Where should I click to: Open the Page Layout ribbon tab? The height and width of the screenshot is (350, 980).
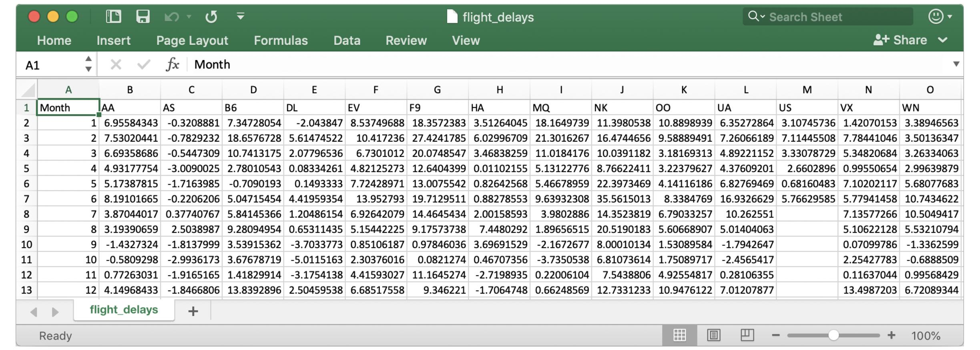pyautogui.click(x=192, y=40)
